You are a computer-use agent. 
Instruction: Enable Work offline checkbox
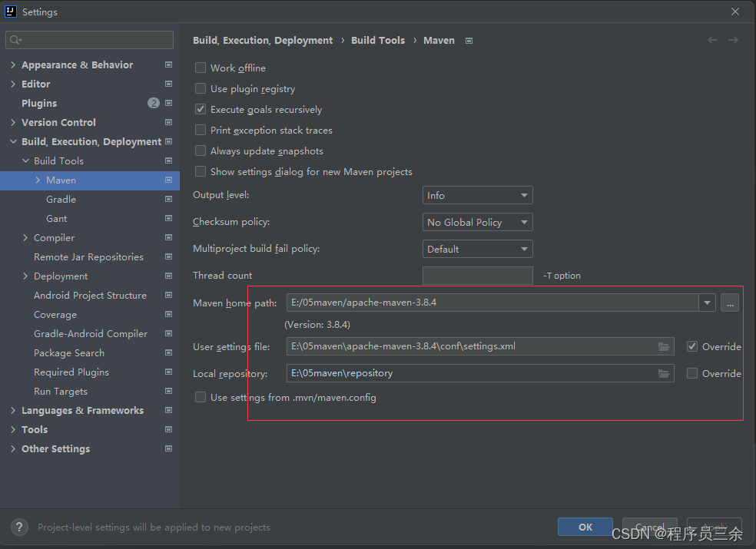[x=201, y=68]
